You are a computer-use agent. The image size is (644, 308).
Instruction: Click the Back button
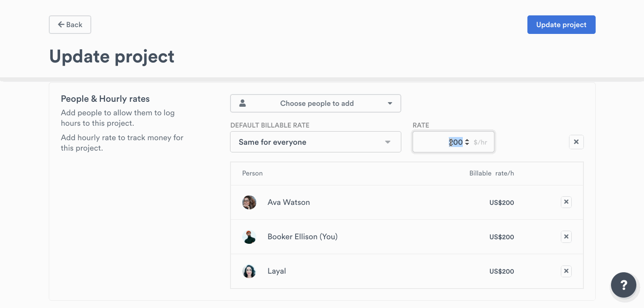click(x=70, y=25)
